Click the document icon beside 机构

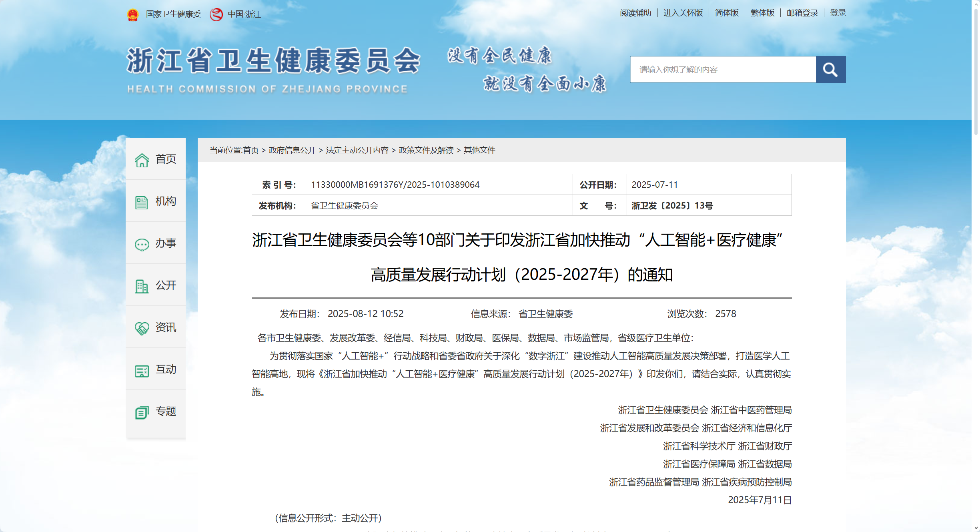(x=142, y=202)
